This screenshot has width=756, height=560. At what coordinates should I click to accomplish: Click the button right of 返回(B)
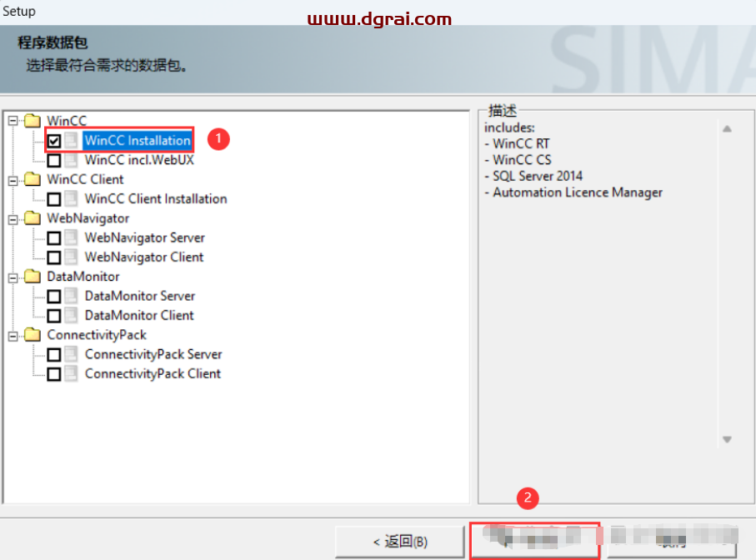click(x=533, y=541)
